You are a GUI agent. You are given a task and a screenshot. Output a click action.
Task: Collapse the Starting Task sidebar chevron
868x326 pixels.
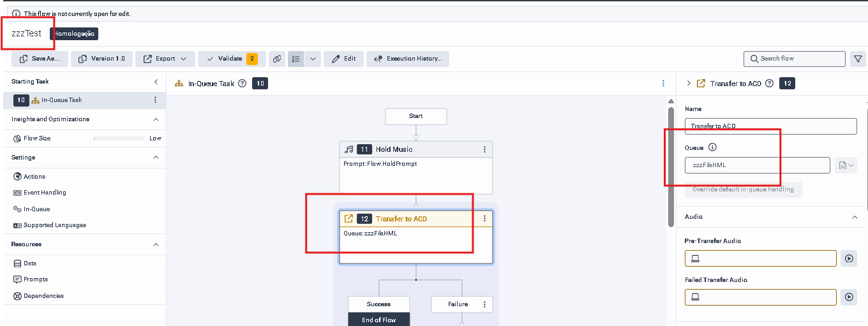click(x=156, y=82)
